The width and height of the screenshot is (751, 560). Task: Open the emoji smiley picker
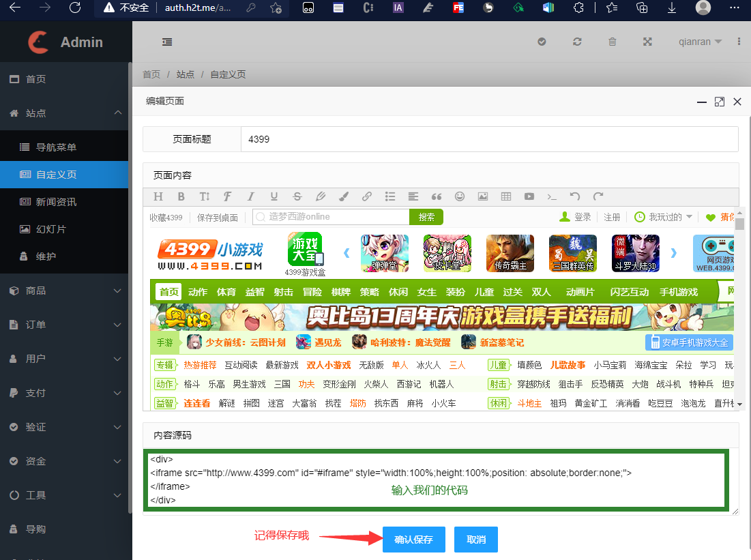pos(459,196)
